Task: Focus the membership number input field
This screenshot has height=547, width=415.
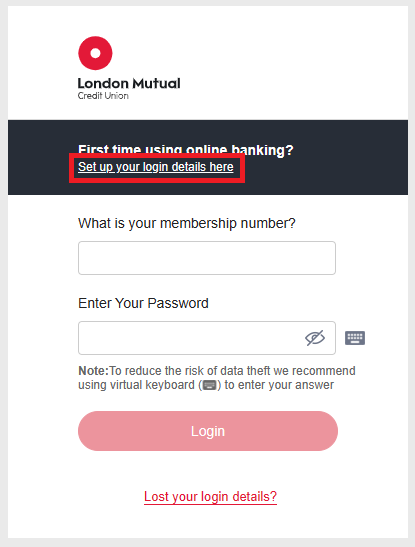Action: (207, 258)
